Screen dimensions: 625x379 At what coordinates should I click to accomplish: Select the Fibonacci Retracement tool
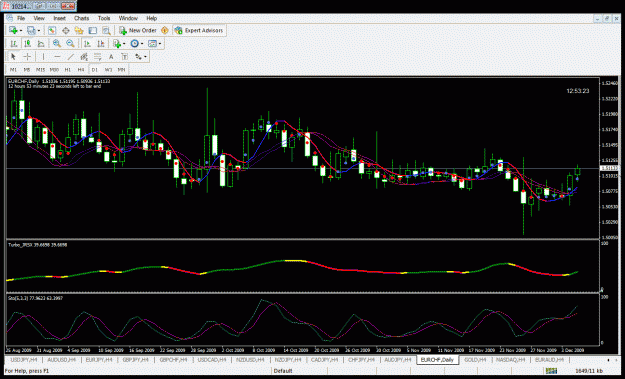point(98,57)
